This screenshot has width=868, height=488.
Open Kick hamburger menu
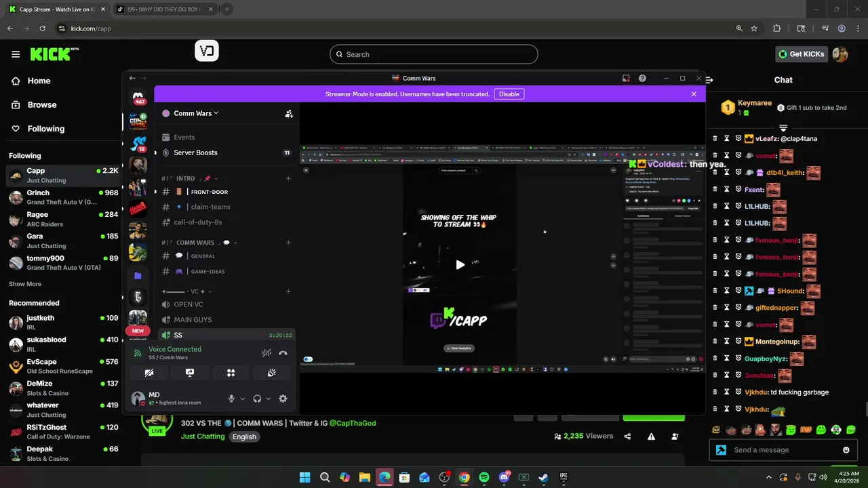[x=16, y=54]
